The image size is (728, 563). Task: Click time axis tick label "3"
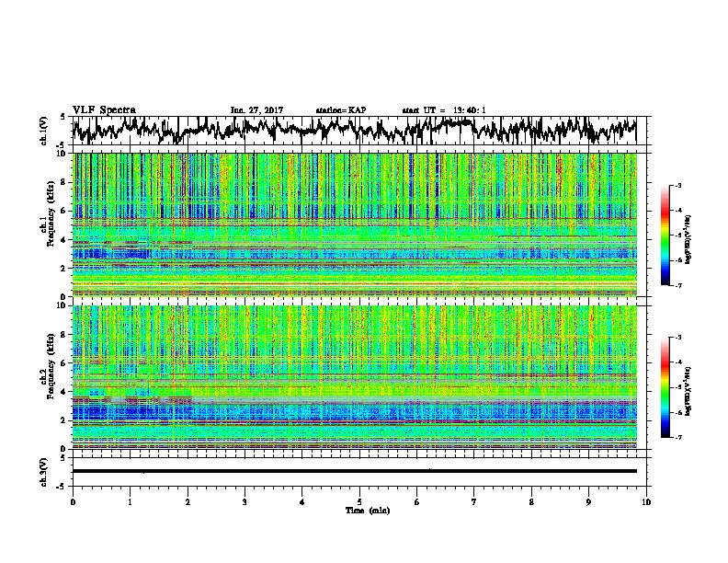coord(245,502)
